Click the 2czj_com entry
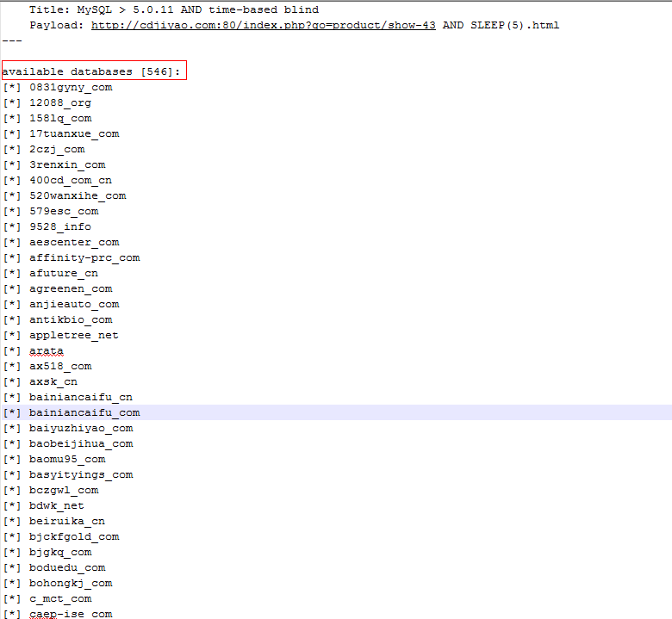The image size is (672, 619). [57, 149]
